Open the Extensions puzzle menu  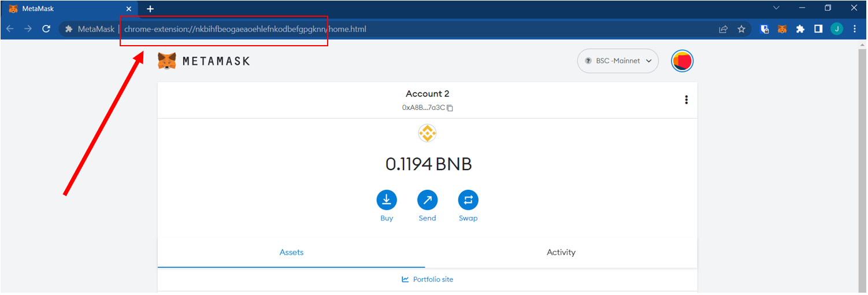[800, 29]
